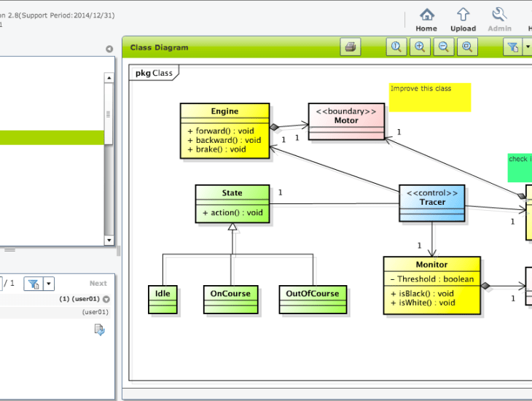Click the comment export icon below user01
The height and width of the screenshot is (401, 532).
point(99,330)
